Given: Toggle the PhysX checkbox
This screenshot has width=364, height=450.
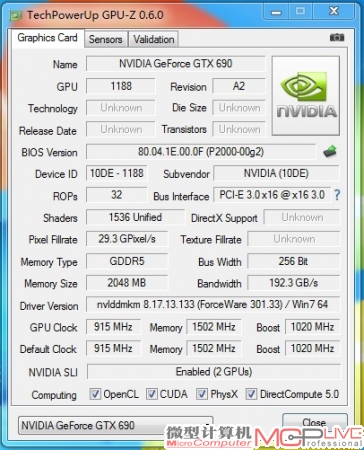Looking at the screenshot, I should (x=201, y=394).
